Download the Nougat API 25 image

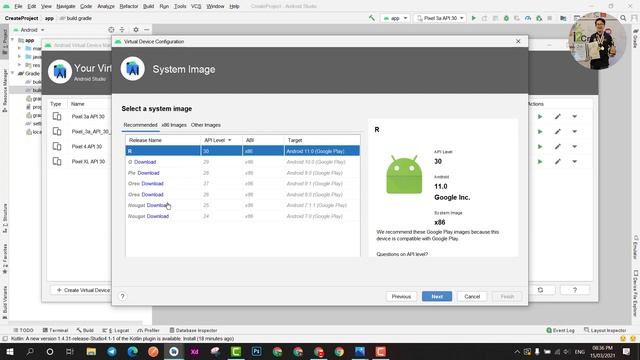tap(158, 205)
